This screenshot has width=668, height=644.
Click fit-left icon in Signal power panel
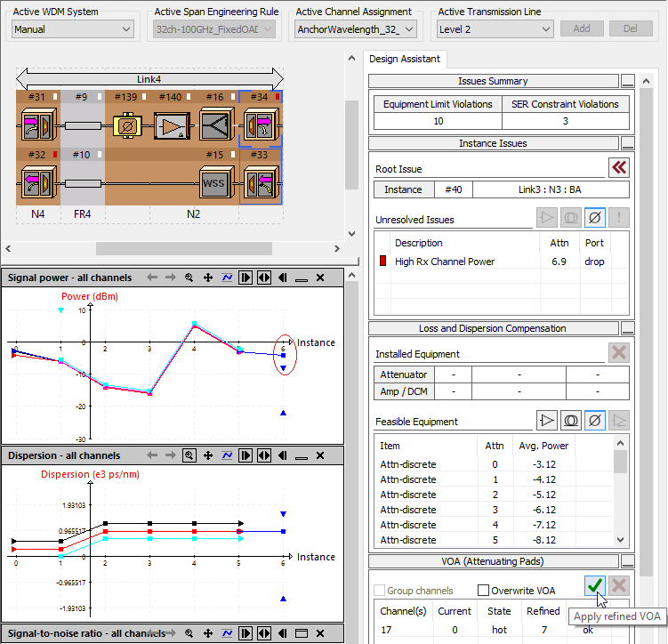283,278
